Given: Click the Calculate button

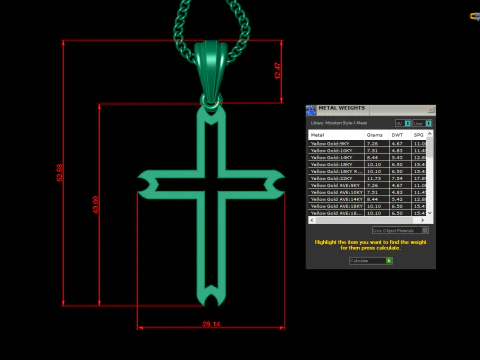Looking at the screenshot, I should 371,261.
